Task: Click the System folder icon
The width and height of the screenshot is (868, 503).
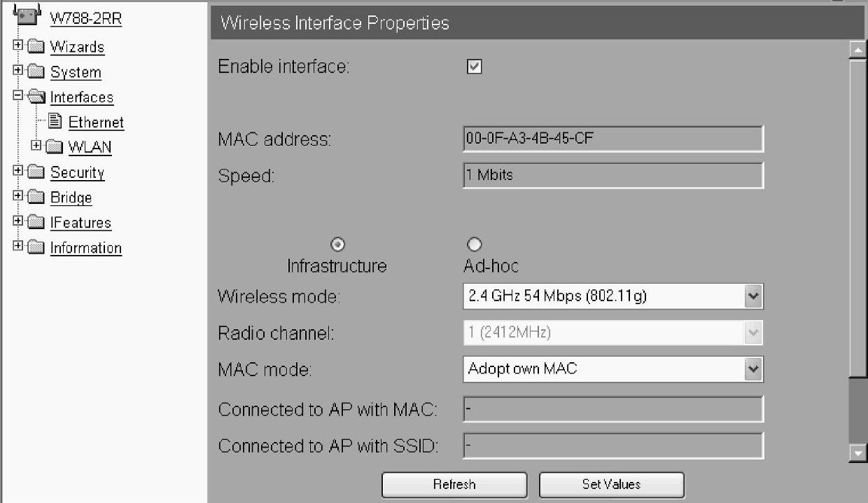Action: [36, 72]
